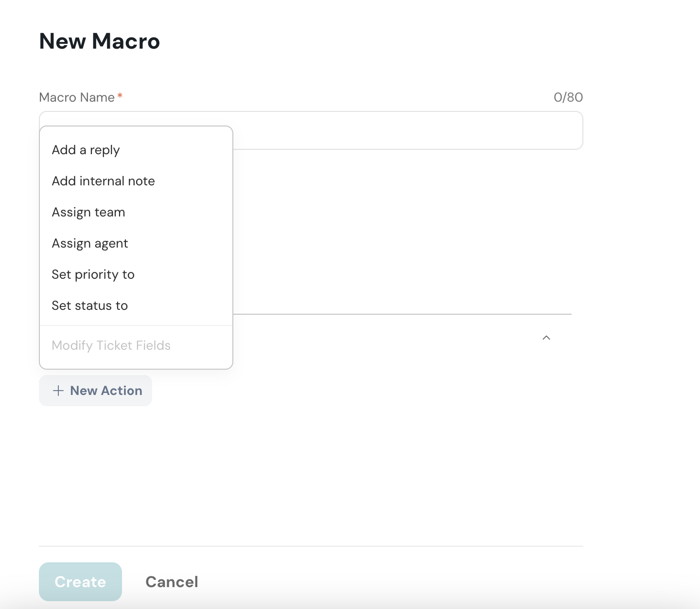The image size is (700, 609).
Task: Choose 'Add internal note' action
Action: tap(103, 181)
